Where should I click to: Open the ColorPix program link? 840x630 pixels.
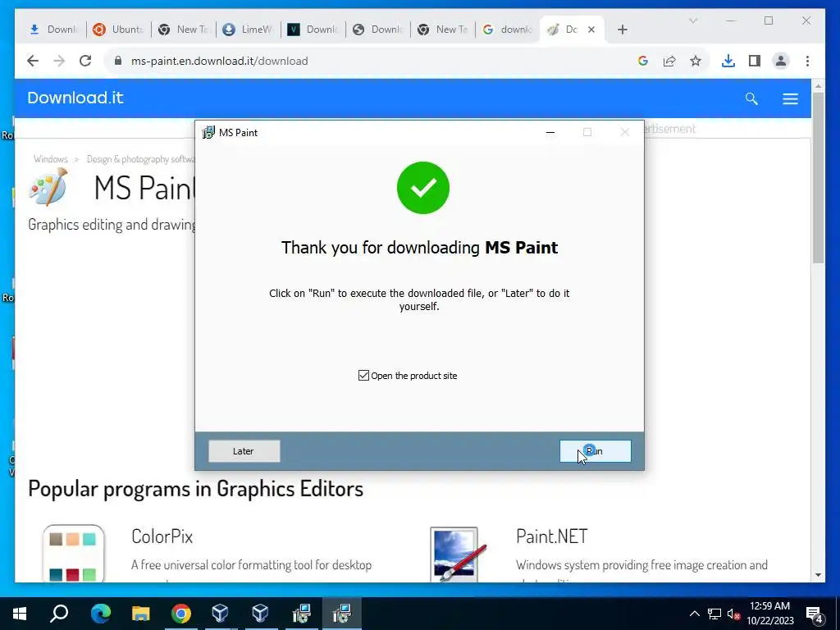[x=162, y=536]
